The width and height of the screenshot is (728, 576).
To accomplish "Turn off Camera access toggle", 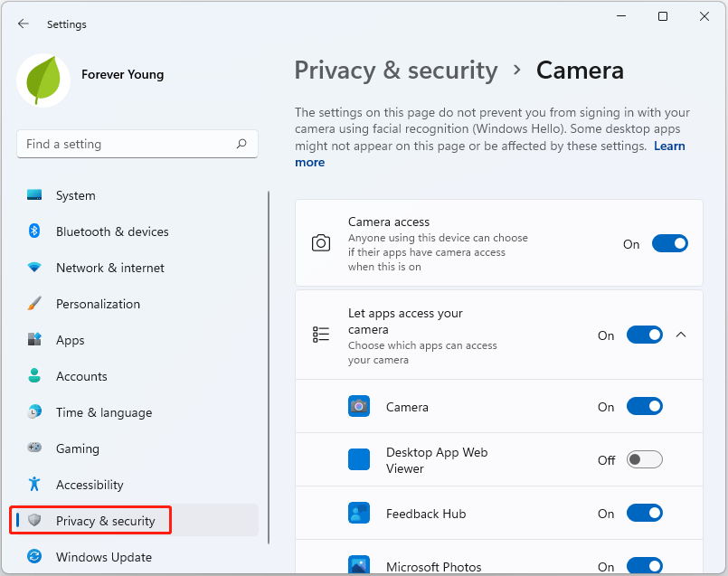I will 669,243.
